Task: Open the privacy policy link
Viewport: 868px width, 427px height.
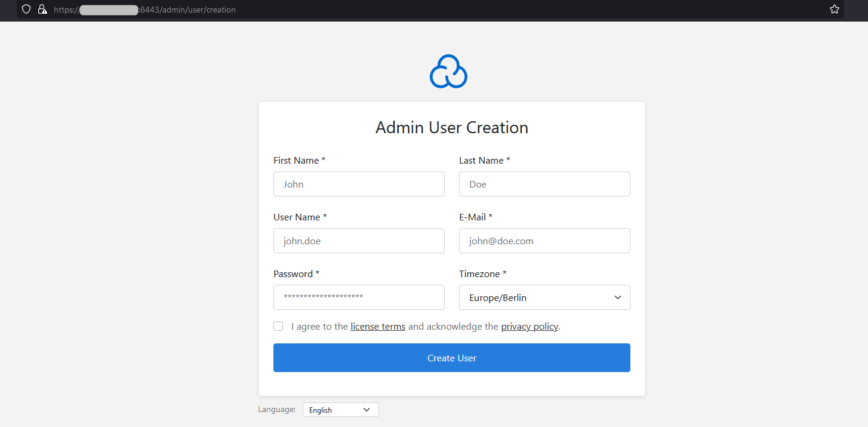Action: [530, 327]
